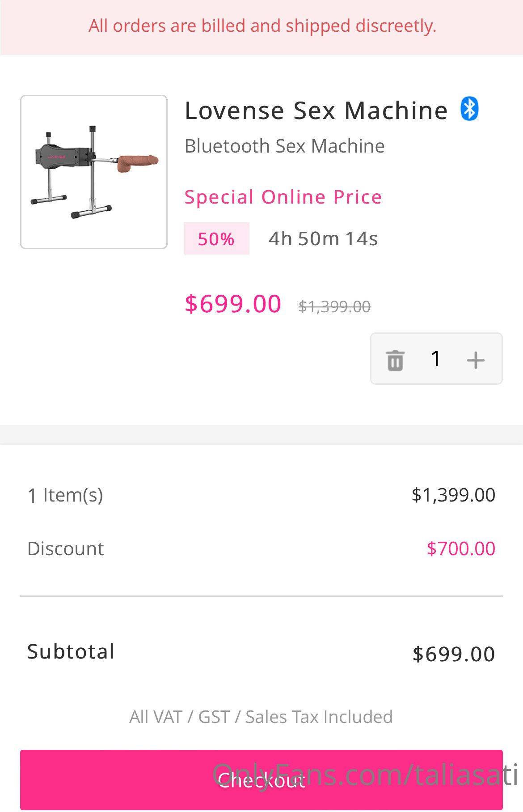The image size is (523, 812).
Task: Open the Lovense product title link
Action: tap(316, 111)
